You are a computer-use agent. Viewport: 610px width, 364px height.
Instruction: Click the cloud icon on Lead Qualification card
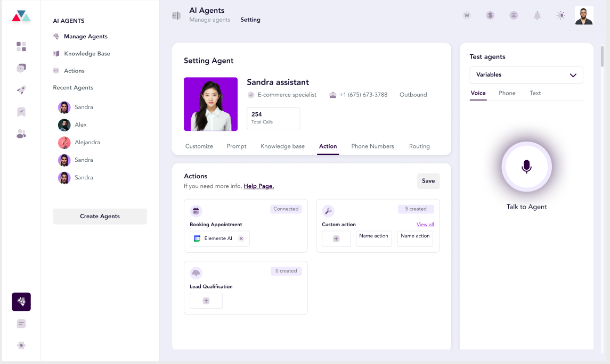[x=196, y=273]
